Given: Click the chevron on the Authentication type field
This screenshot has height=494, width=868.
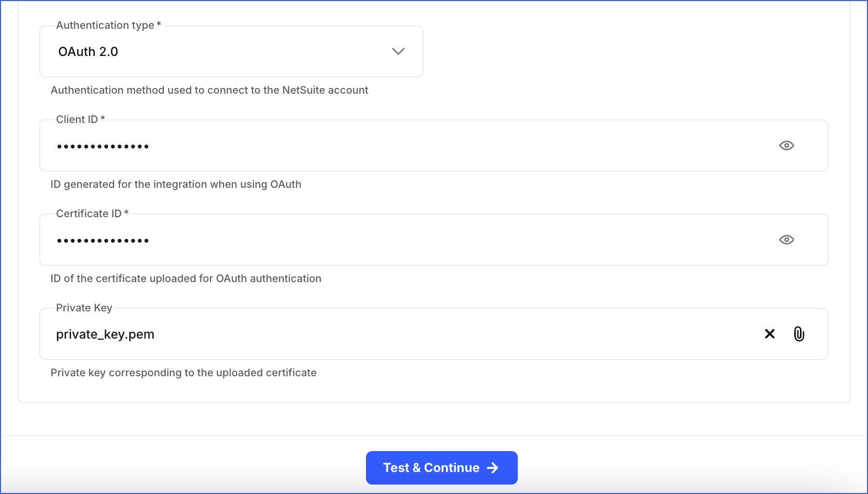Looking at the screenshot, I should click(398, 51).
